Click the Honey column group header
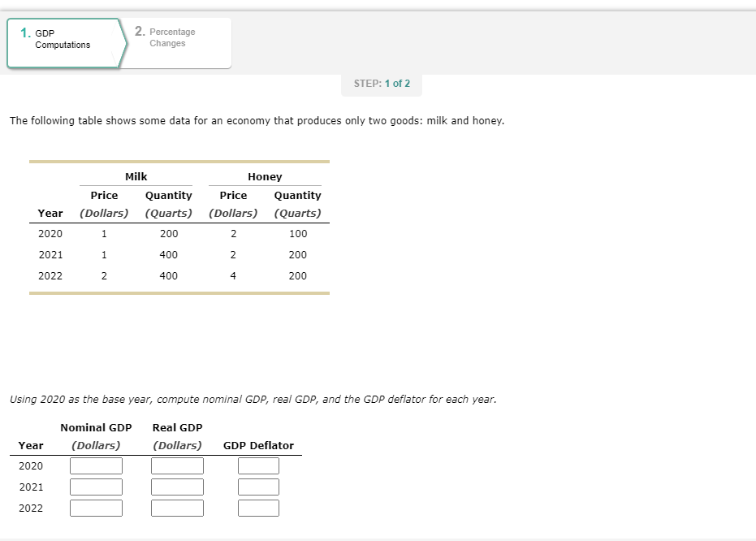The image size is (756, 541). coord(265,176)
